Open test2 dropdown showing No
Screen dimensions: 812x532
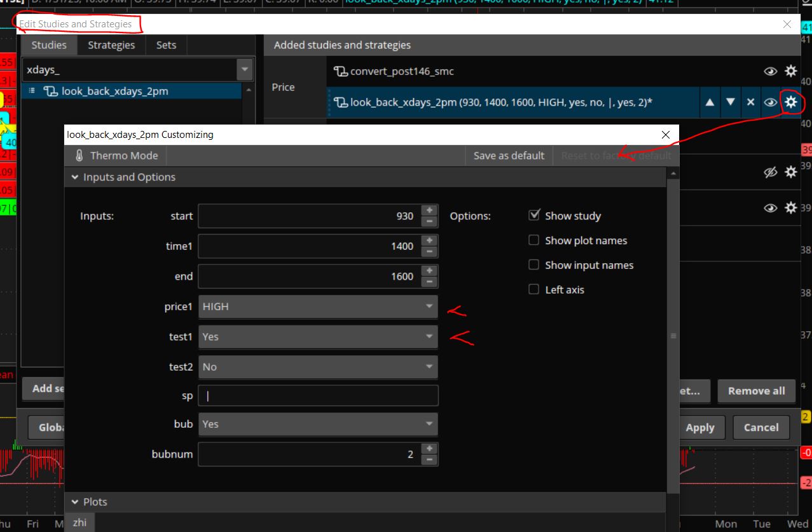coord(318,367)
